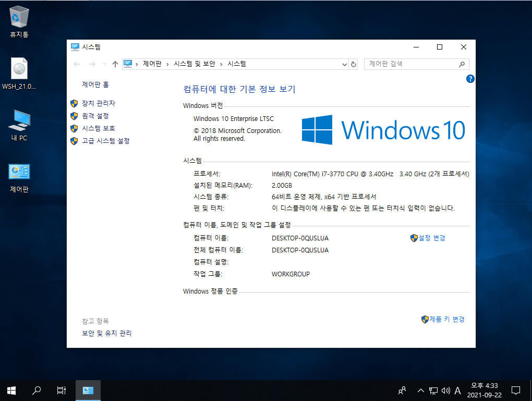Select the WSH_21.0 disc image file icon
This screenshot has width=532, height=401.
click(19, 74)
